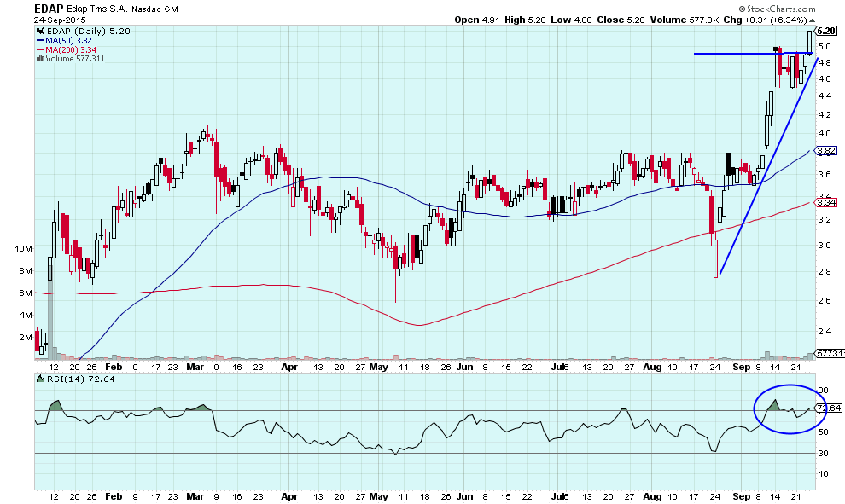Image resolution: width=845 pixels, height=504 pixels.
Task: Click the candlestick icon beside EDAP (Daily)
Action: (x=40, y=32)
